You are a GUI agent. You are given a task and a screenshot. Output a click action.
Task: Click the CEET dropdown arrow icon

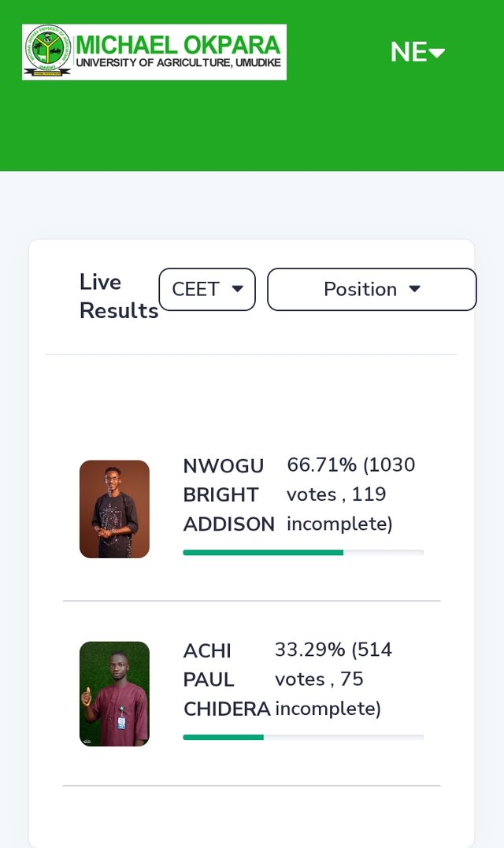(237, 289)
